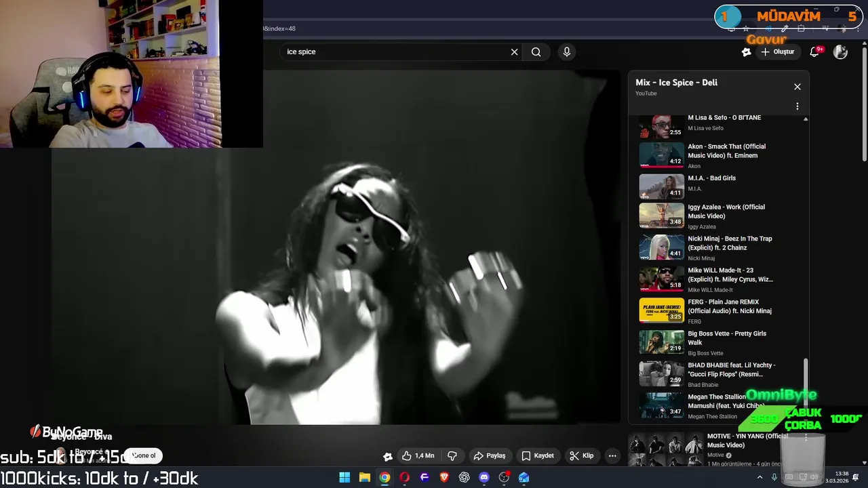Open Windows notification center bell
868x488 pixels.
(x=855, y=477)
